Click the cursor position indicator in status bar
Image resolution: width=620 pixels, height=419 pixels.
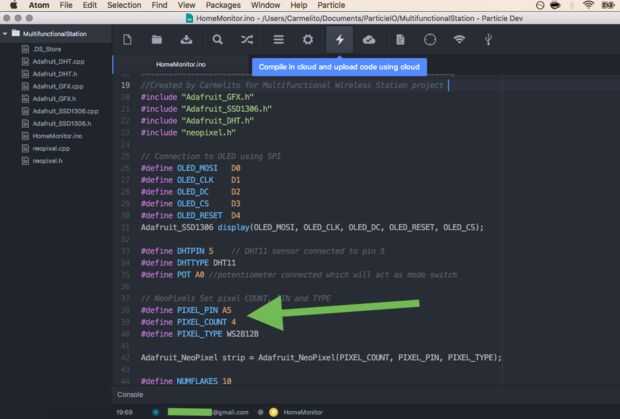[124, 412]
